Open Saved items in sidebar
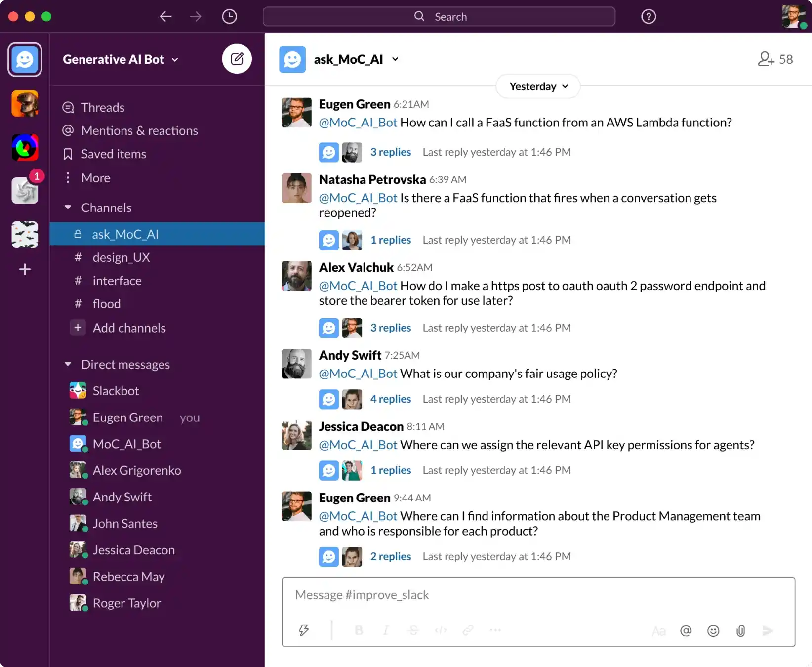The width and height of the screenshot is (812, 667). pos(114,154)
